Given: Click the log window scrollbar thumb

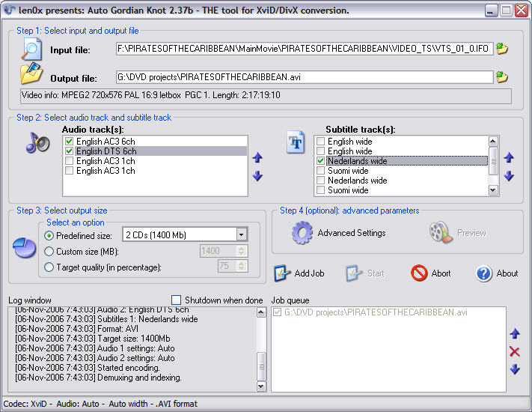Looking at the screenshot, I should pos(261,367).
